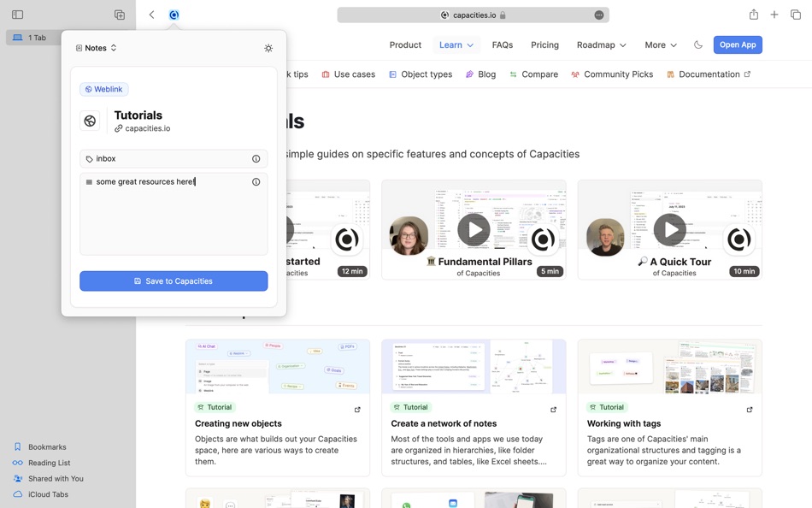The image size is (812, 508).
Task: Open Creating new objects external link icon
Action: pos(357,410)
